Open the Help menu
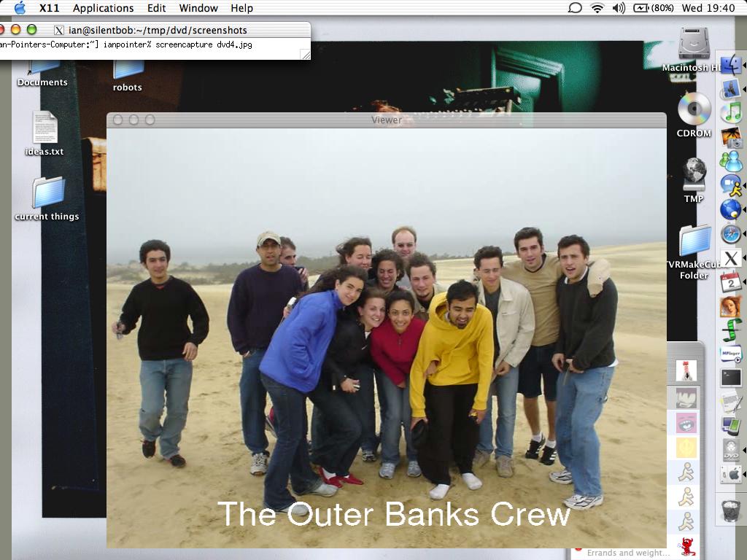The height and width of the screenshot is (560, 747). 241,8
